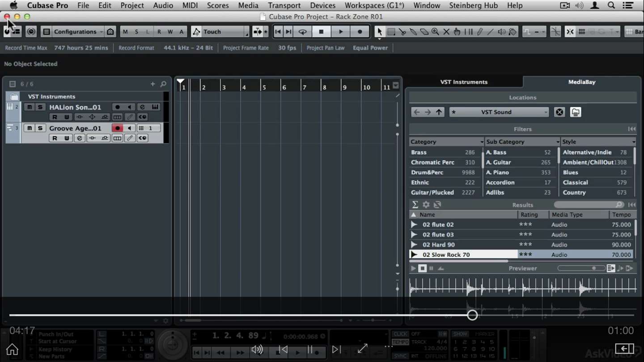The height and width of the screenshot is (362, 644).
Task: Open the Transport menu
Action: point(284,5)
